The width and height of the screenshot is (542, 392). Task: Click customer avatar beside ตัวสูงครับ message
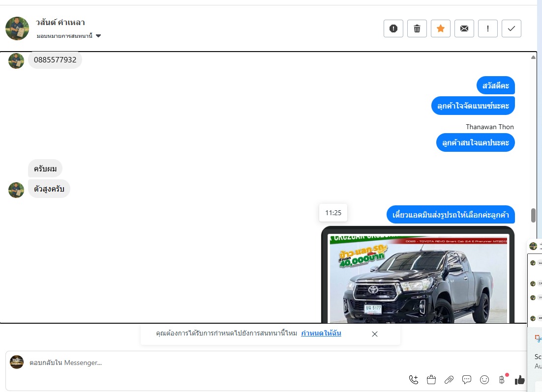pyautogui.click(x=16, y=190)
